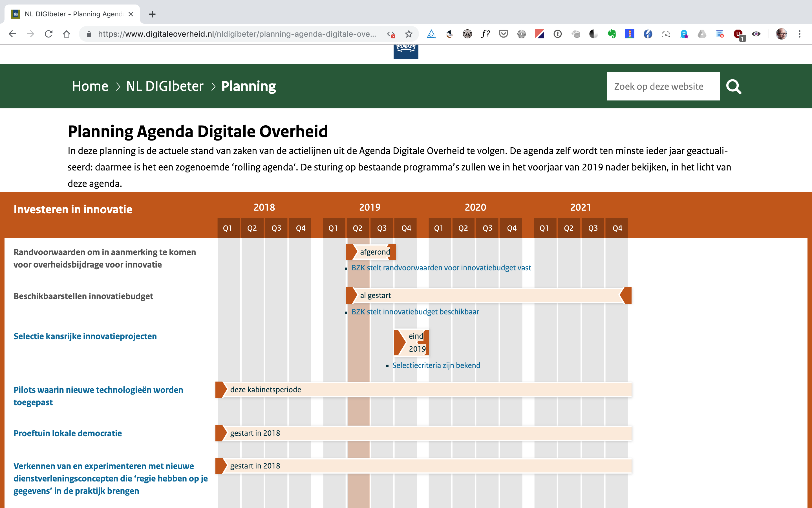This screenshot has width=812, height=508.
Task: Click the Planning breadcrumb item
Action: pos(249,86)
